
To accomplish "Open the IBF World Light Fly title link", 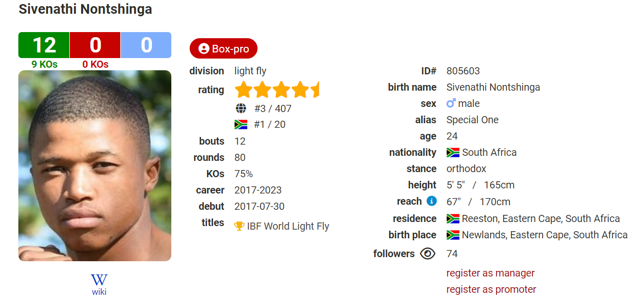I will point(288,226).
